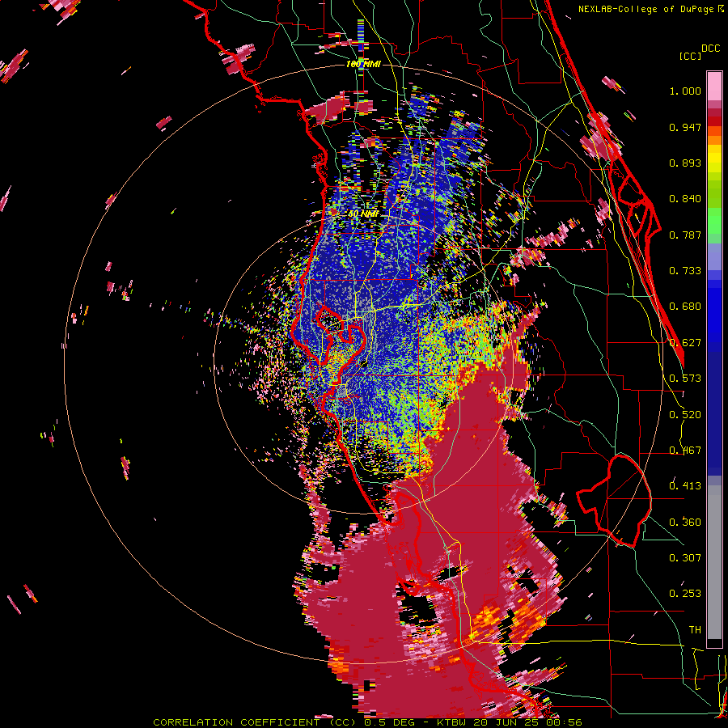
Task: Click the 0.787 scale value
Action: point(685,235)
